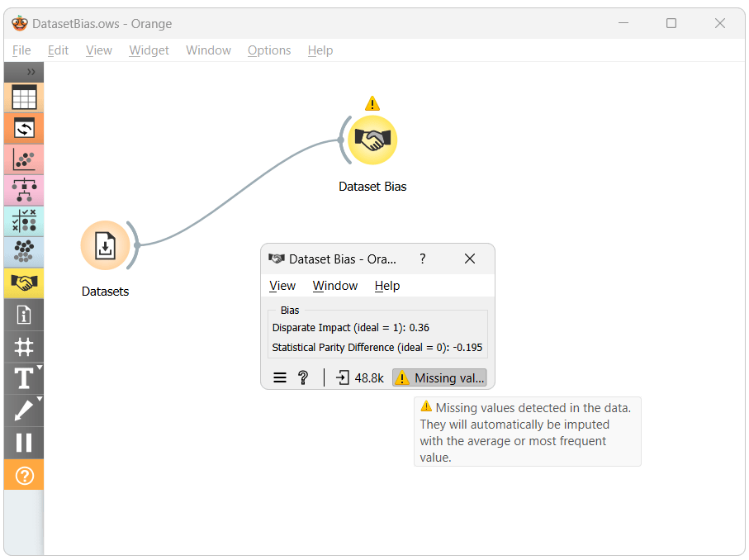
Task: Open the Options menu
Action: pos(269,50)
